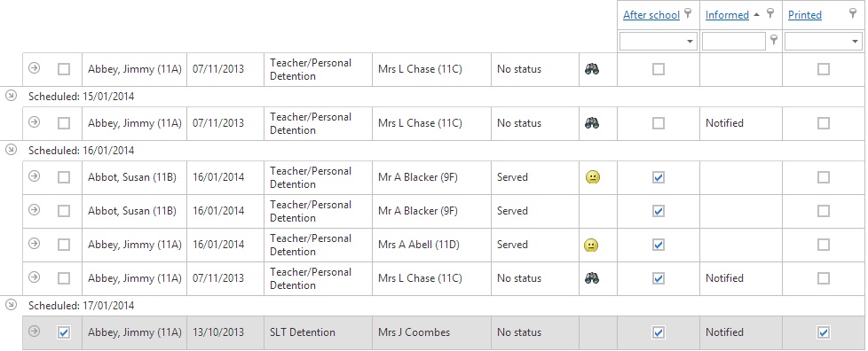This screenshot has height=351, width=868.
Task: Sort by the Printed column header
Action: pyautogui.click(x=804, y=15)
